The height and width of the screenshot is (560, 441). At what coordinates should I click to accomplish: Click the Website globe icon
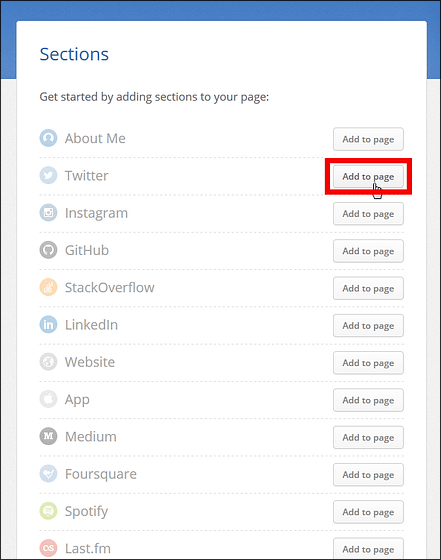[x=48, y=362]
